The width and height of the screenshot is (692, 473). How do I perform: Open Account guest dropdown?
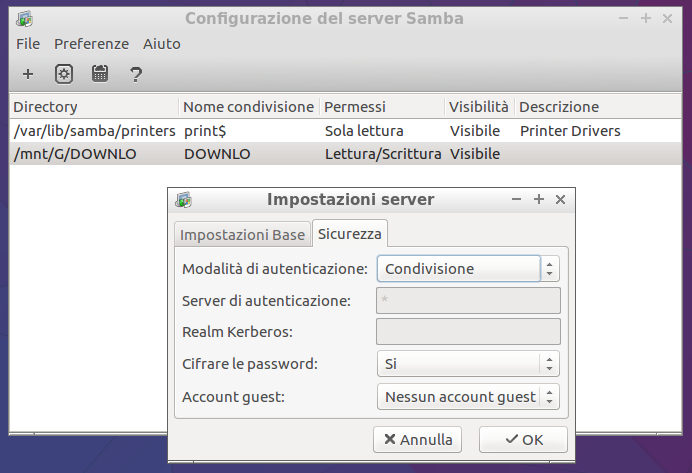468,397
